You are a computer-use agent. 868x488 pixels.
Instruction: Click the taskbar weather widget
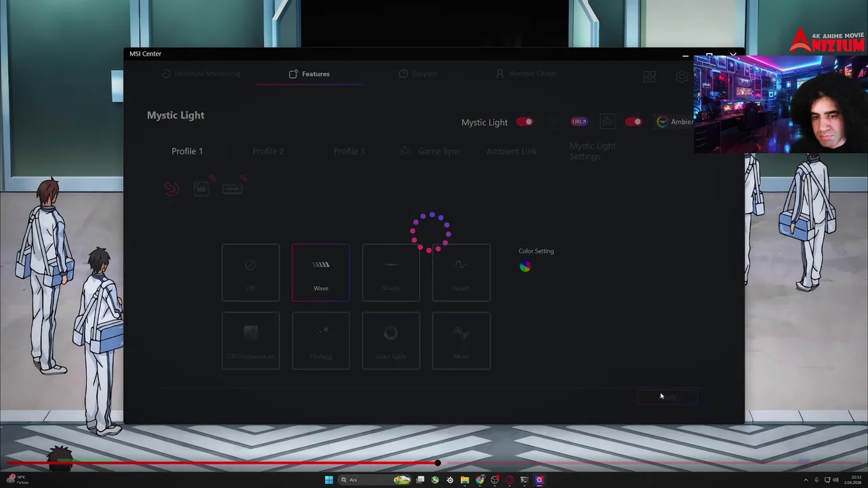pyautogui.click(x=18, y=480)
